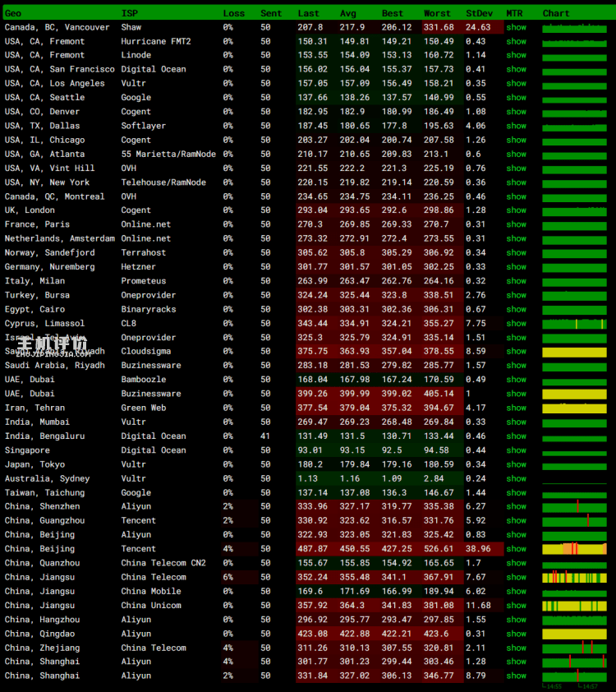This screenshot has height=692, width=616.
Task: Click Sent value '41' for Bengaluru
Action: pyautogui.click(x=265, y=436)
